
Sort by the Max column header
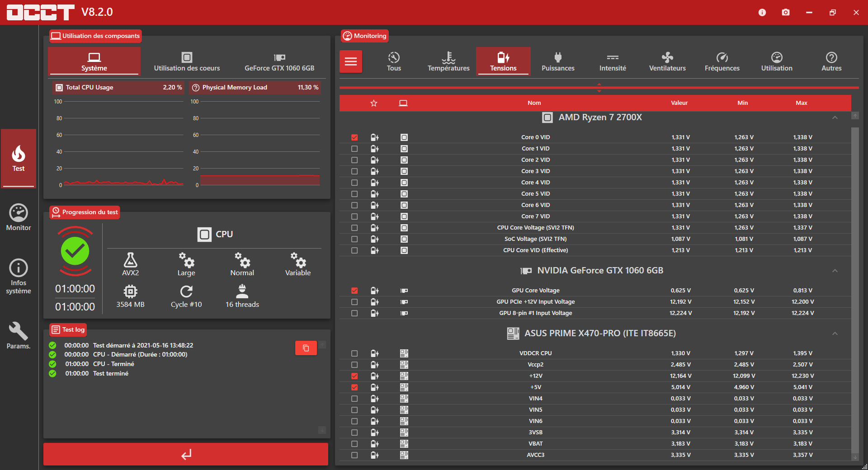tap(801, 103)
